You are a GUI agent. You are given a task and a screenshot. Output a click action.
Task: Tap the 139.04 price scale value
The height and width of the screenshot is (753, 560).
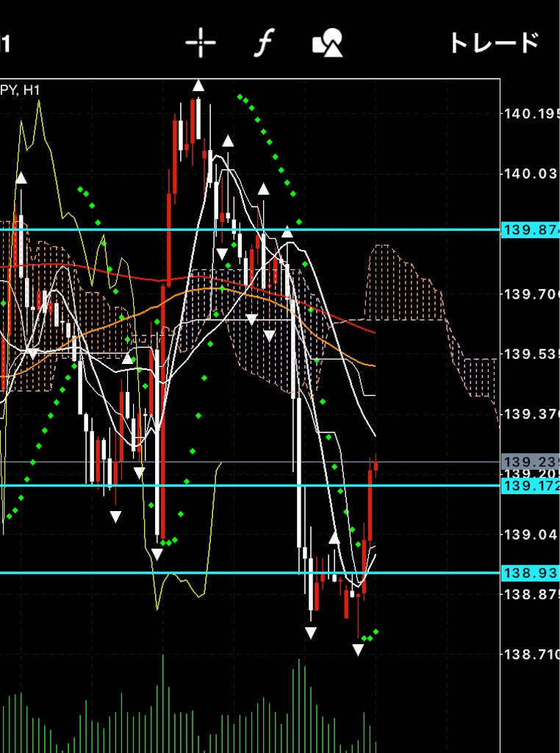pos(531,534)
